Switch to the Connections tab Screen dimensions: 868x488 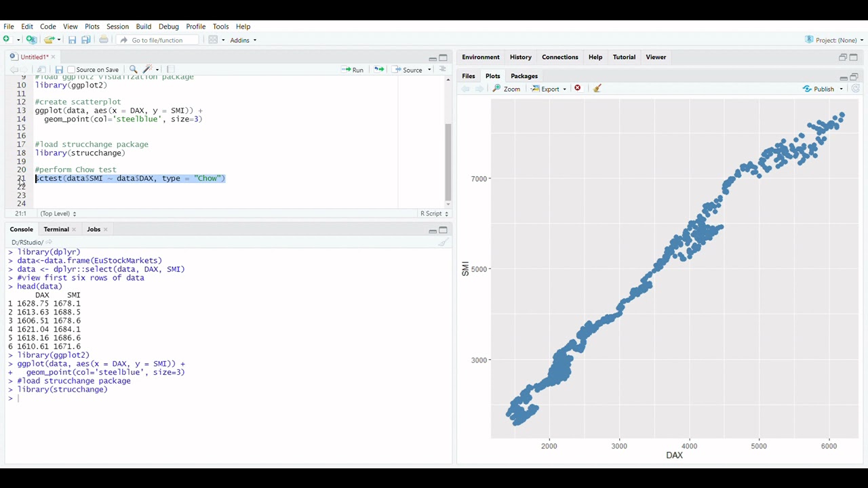[560, 57]
